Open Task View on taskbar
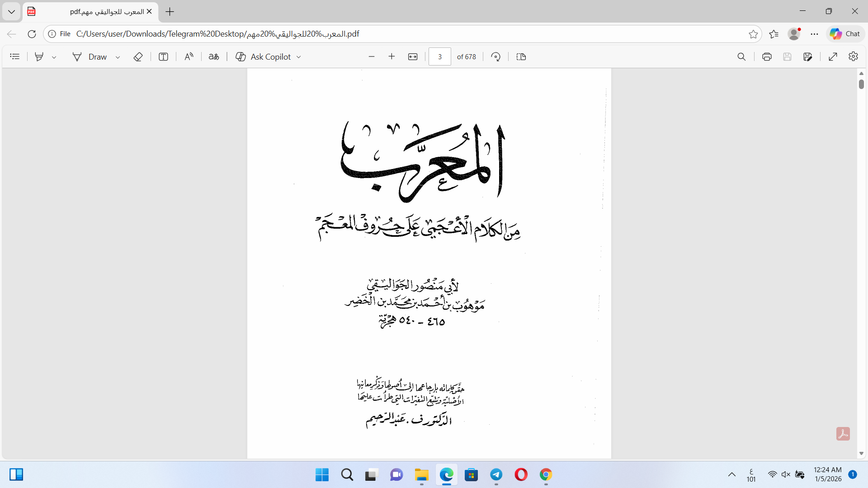Viewport: 868px width, 488px height. [372, 475]
